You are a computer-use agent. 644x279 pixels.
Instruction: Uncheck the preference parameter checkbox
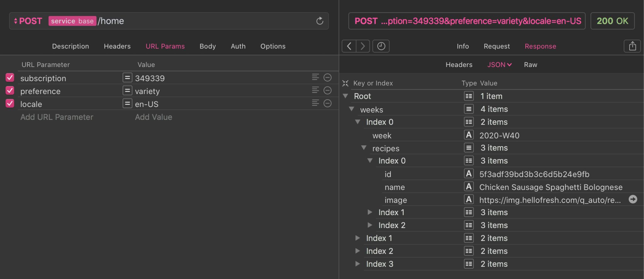click(10, 90)
